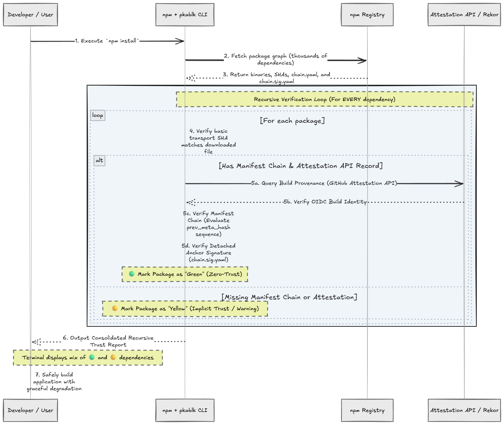This screenshot has height=425, width=504.
Task: Click the arrowhead of the Query Build Provenance message
Action: pyautogui.click(x=459, y=184)
